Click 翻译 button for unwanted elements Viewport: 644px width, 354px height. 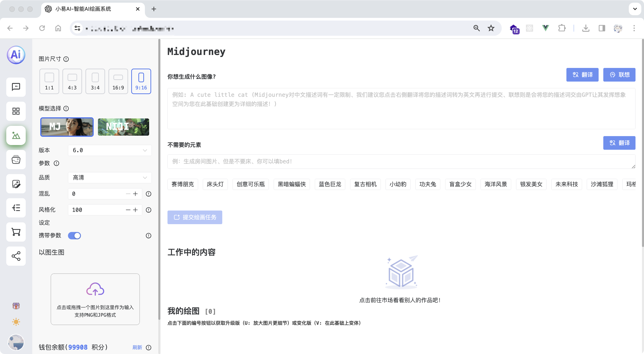coord(619,143)
